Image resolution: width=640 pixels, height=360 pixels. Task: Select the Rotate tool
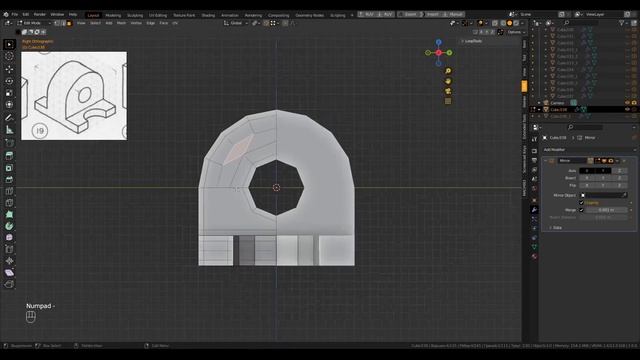pos(9,81)
